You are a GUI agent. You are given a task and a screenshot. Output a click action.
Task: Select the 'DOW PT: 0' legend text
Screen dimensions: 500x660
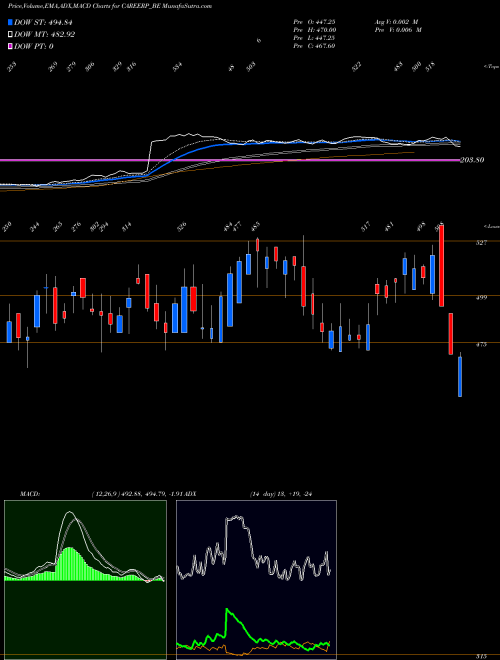pyautogui.click(x=34, y=46)
